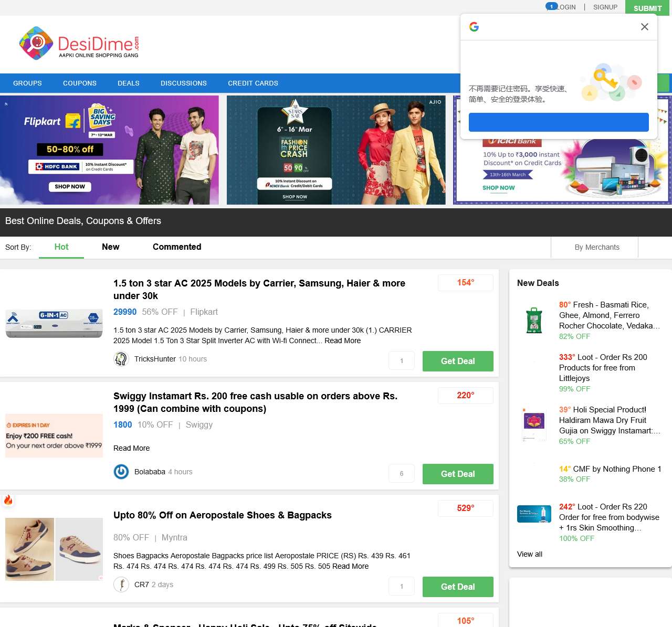The image size is (672, 627).
Task: Click the 220° vote score on the Swiggy deal
Action: 466,396
